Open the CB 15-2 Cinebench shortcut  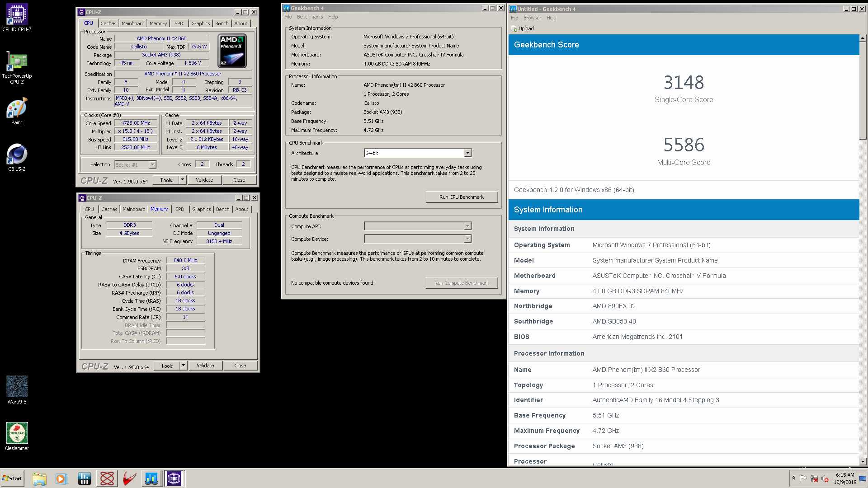click(x=17, y=157)
